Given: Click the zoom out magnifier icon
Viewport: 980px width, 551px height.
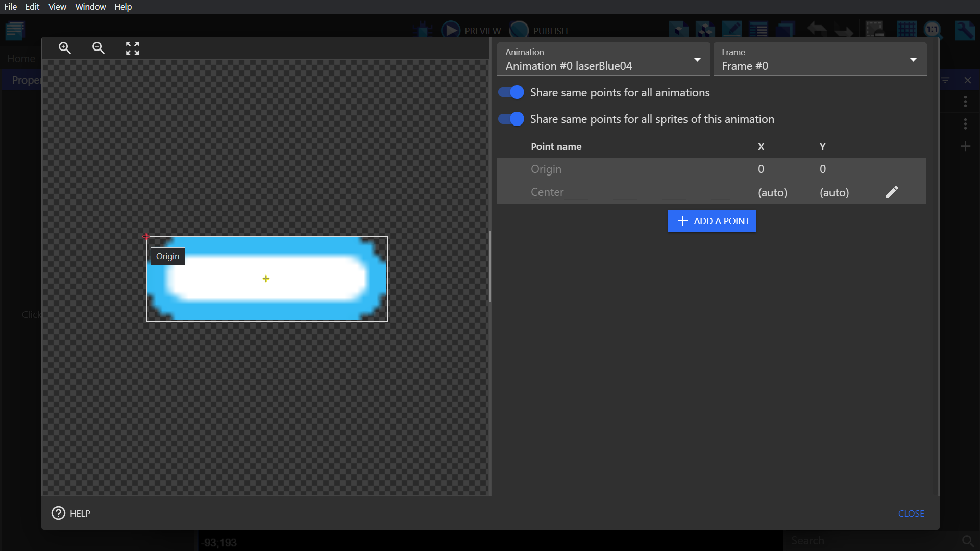Looking at the screenshot, I should pos(99,48).
